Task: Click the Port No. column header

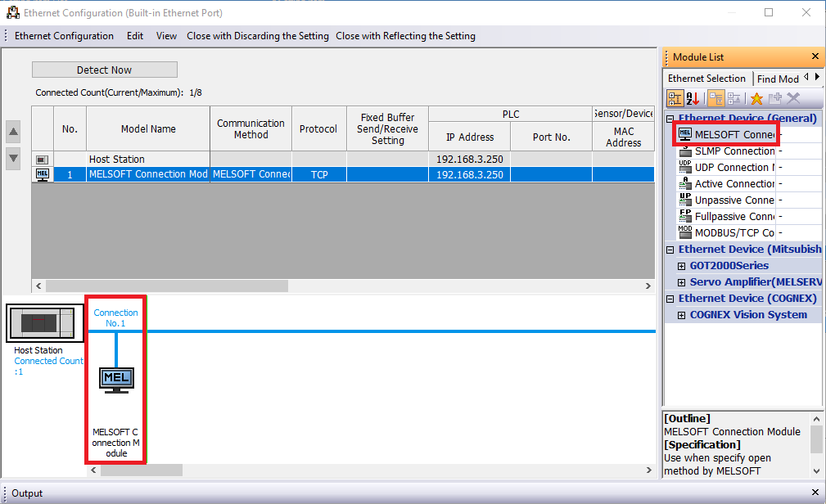Action: [x=552, y=137]
